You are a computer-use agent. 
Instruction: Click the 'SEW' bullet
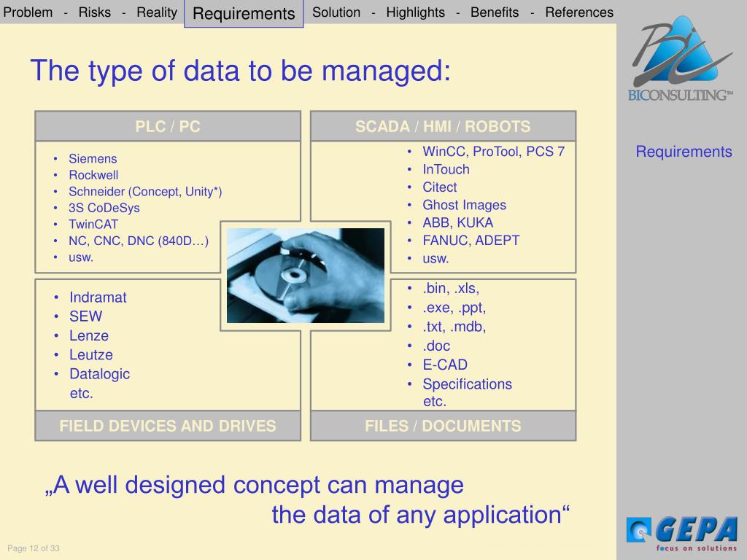click(85, 316)
